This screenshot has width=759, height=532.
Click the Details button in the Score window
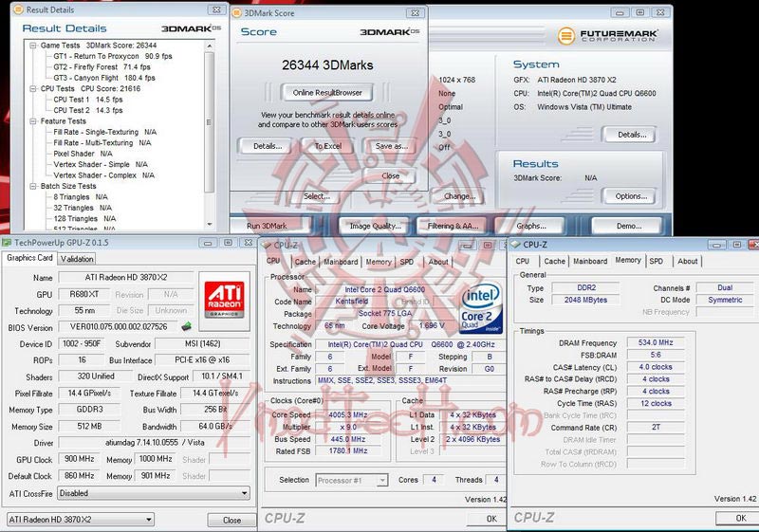click(268, 146)
